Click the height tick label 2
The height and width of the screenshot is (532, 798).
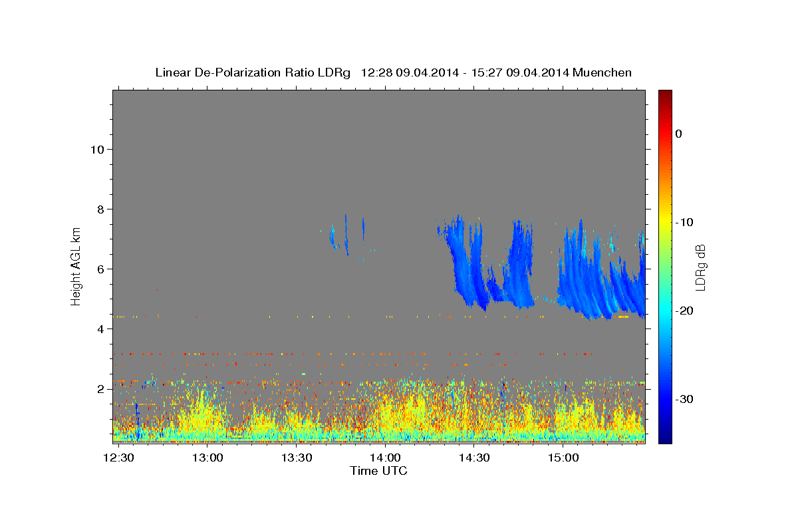click(100, 388)
